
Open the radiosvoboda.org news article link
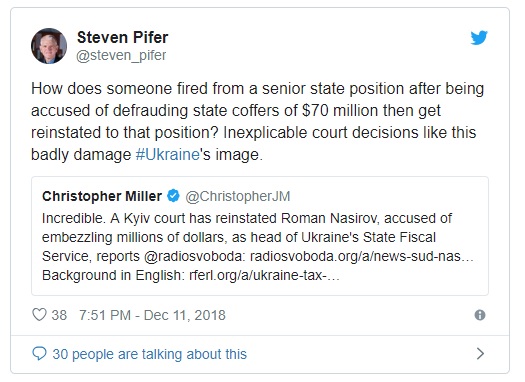tap(362, 256)
